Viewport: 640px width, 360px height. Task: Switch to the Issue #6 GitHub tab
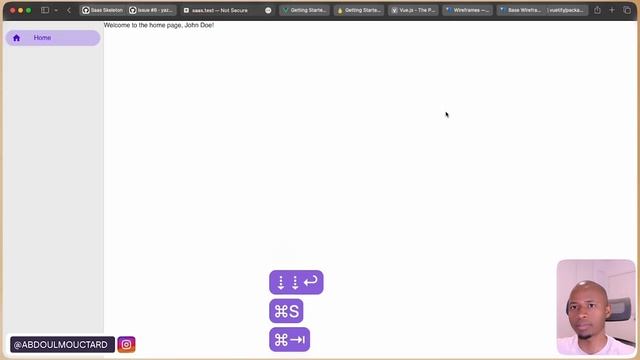coord(152,10)
